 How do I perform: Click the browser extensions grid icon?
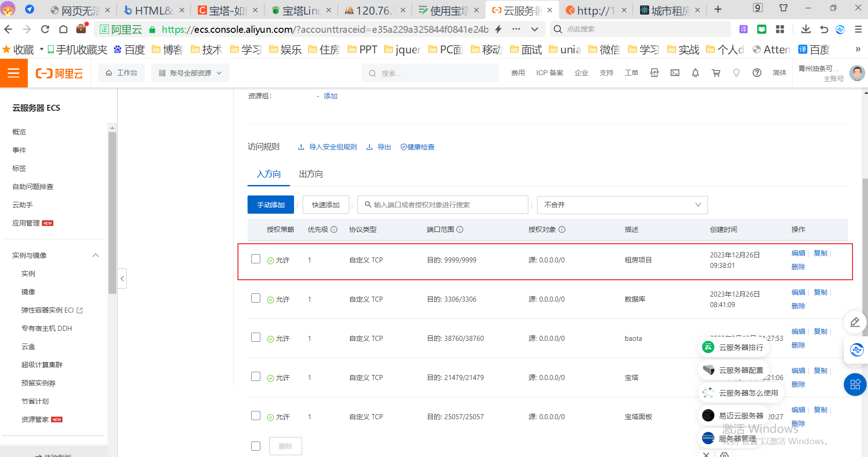click(x=780, y=29)
